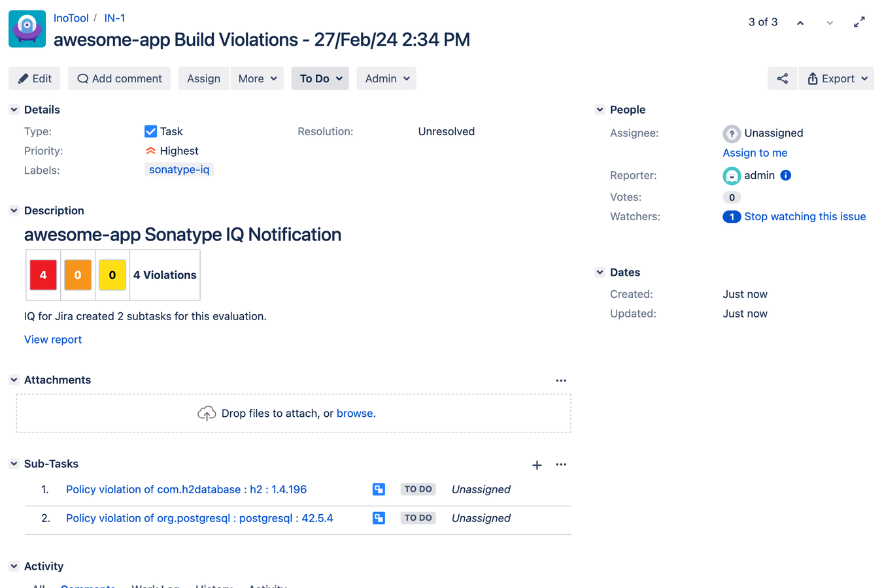Open the More actions dropdown
The width and height of the screenshot is (882, 588).
click(x=257, y=78)
